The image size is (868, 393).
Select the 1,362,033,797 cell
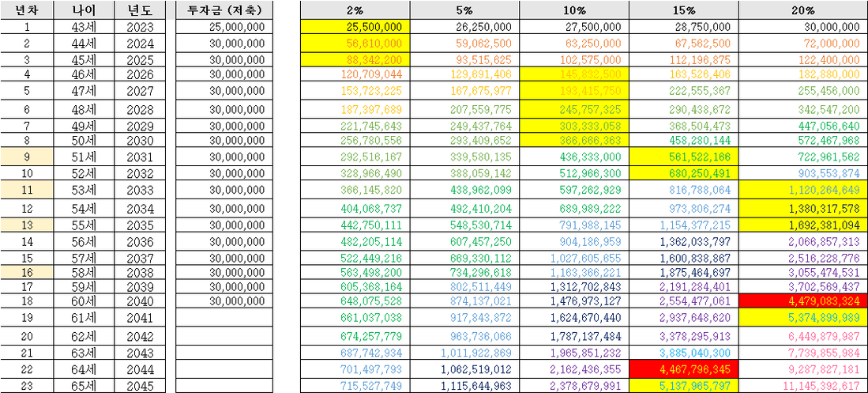tap(684, 242)
